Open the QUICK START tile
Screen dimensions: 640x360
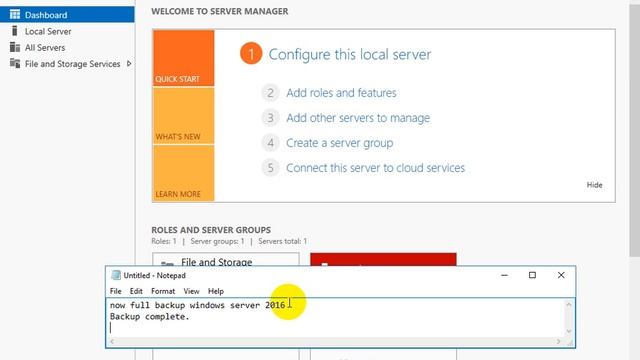[184, 58]
